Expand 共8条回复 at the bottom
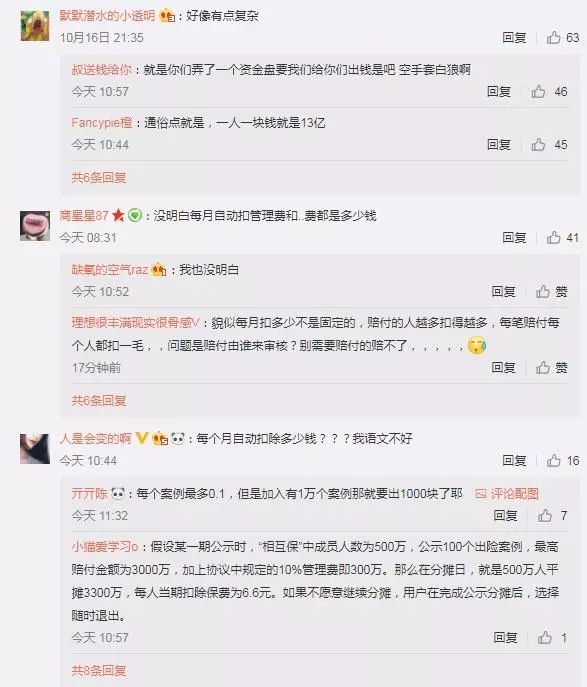587x687 pixels. click(x=99, y=670)
